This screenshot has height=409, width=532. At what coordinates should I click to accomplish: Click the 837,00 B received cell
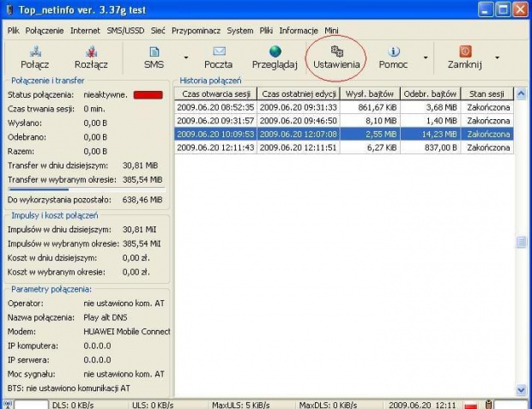click(x=430, y=147)
